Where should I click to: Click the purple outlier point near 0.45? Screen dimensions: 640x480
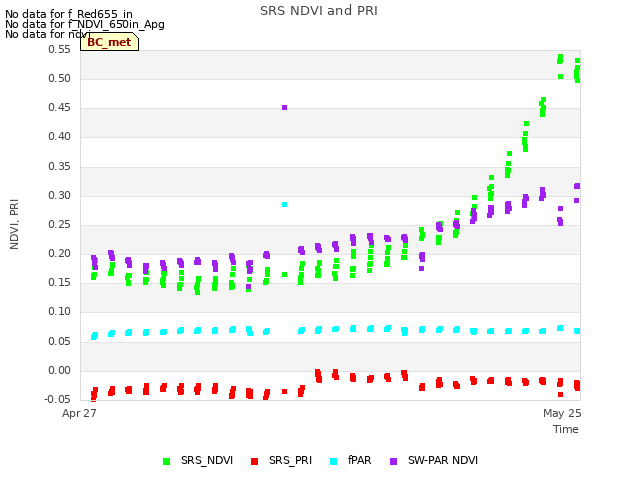tap(284, 108)
